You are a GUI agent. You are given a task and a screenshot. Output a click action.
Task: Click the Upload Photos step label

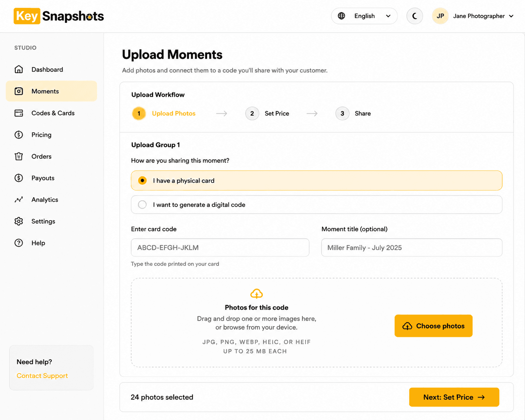click(x=174, y=113)
